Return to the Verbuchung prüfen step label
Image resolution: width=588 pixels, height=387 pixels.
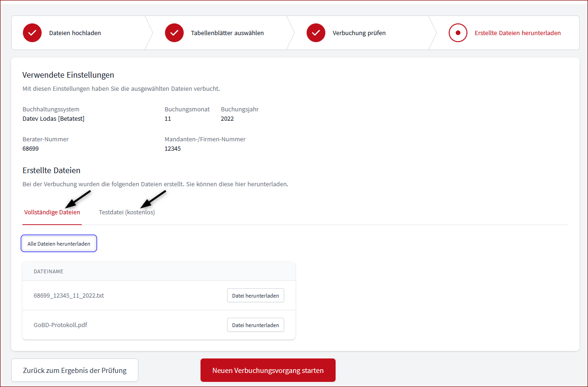[359, 33]
